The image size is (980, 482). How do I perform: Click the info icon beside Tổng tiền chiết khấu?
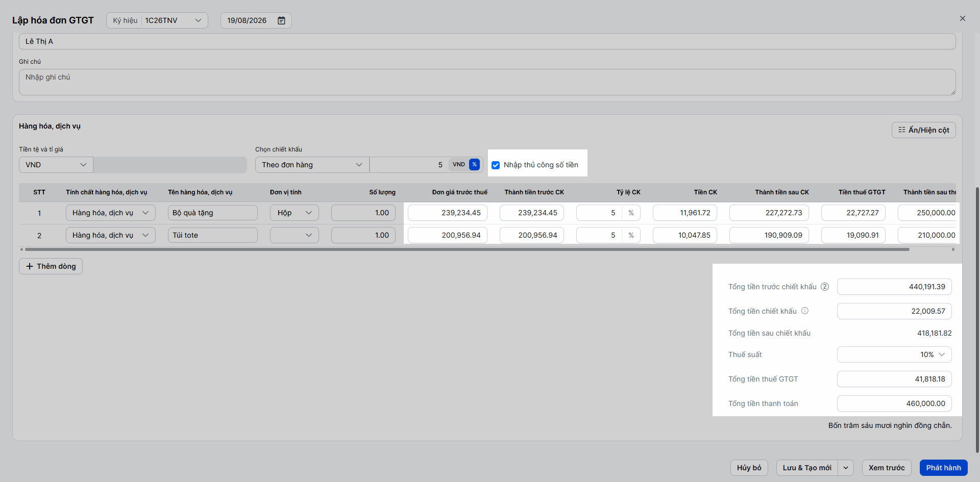coord(805,311)
